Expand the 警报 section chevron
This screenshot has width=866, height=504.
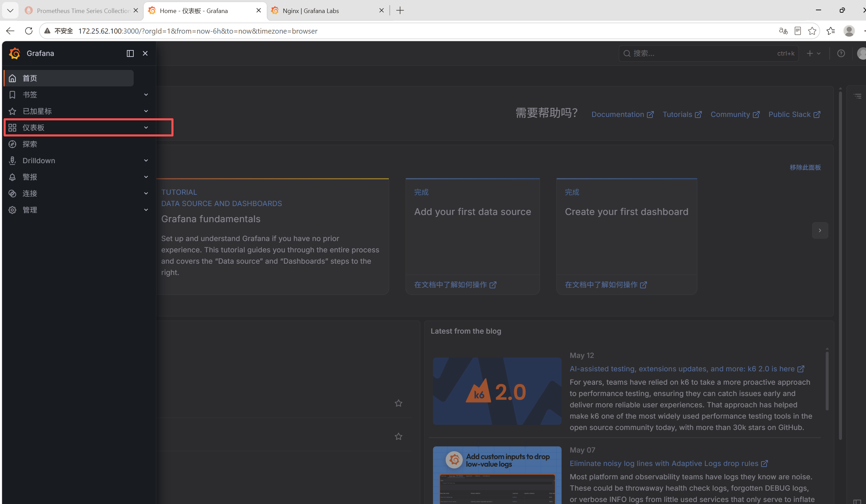click(x=146, y=177)
